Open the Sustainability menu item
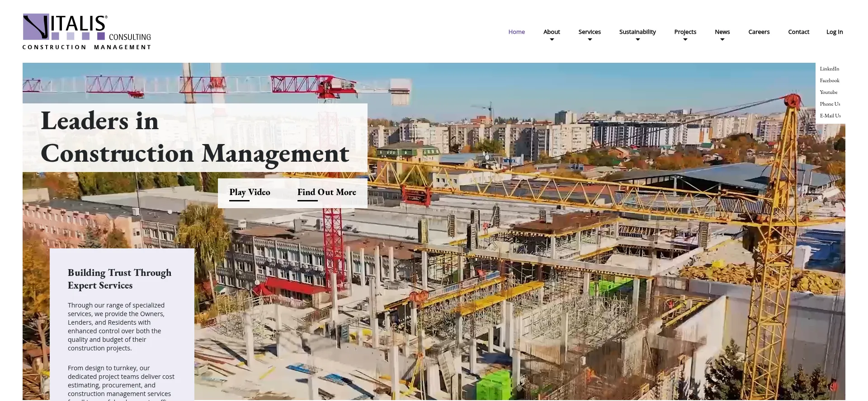 [637, 32]
